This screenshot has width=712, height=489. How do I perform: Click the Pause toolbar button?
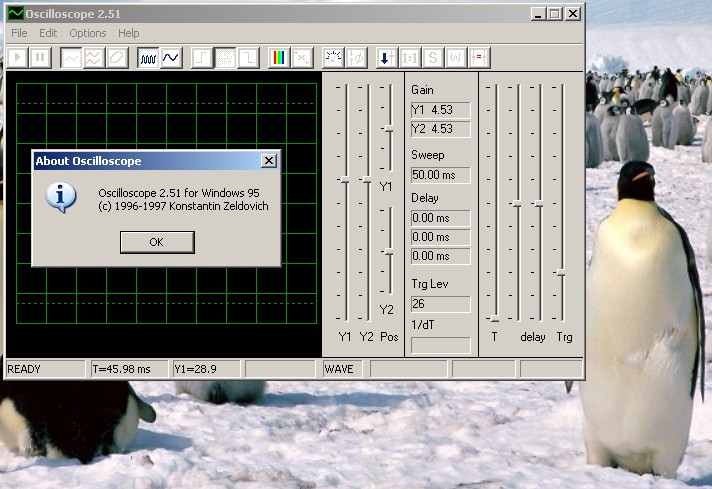[40, 58]
